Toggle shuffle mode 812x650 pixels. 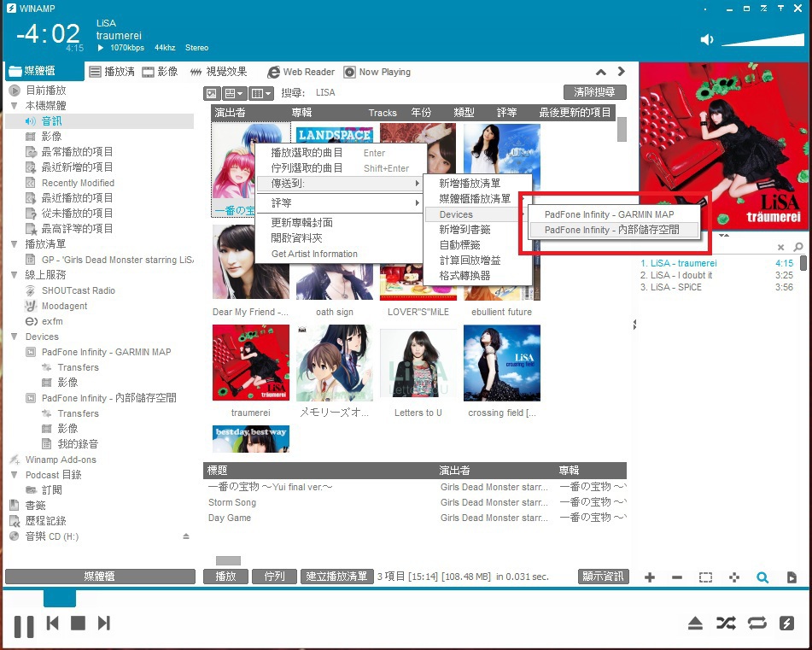click(726, 623)
